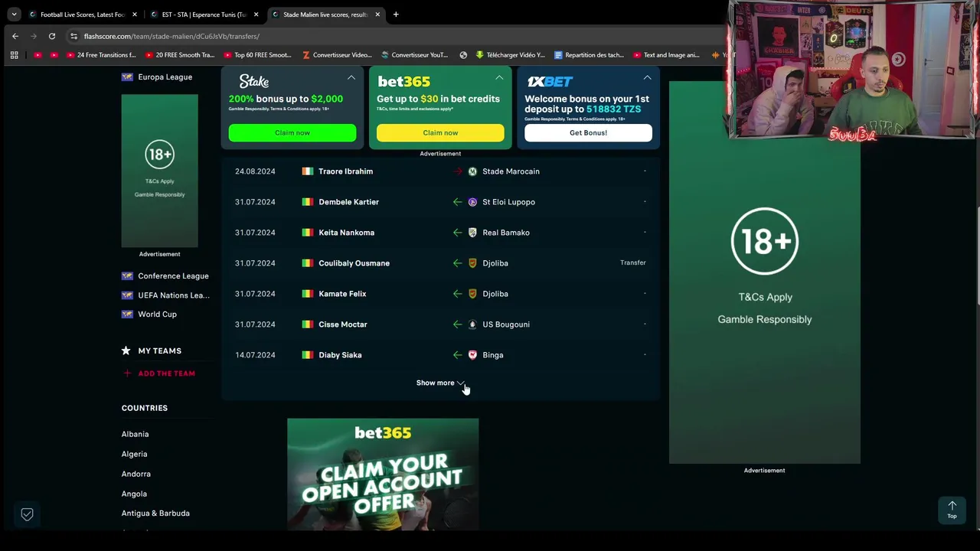Viewport: 980px width, 551px height.
Task: Open Djoliba team in Coulibaly Ousmane row
Action: pyautogui.click(x=495, y=263)
